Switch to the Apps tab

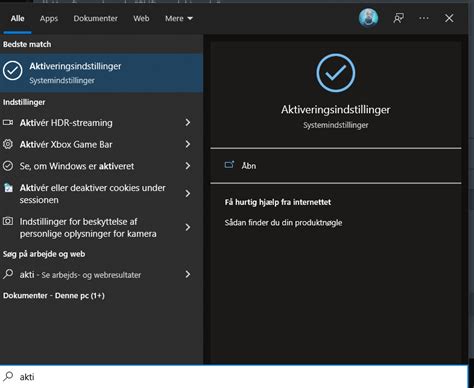(x=49, y=18)
